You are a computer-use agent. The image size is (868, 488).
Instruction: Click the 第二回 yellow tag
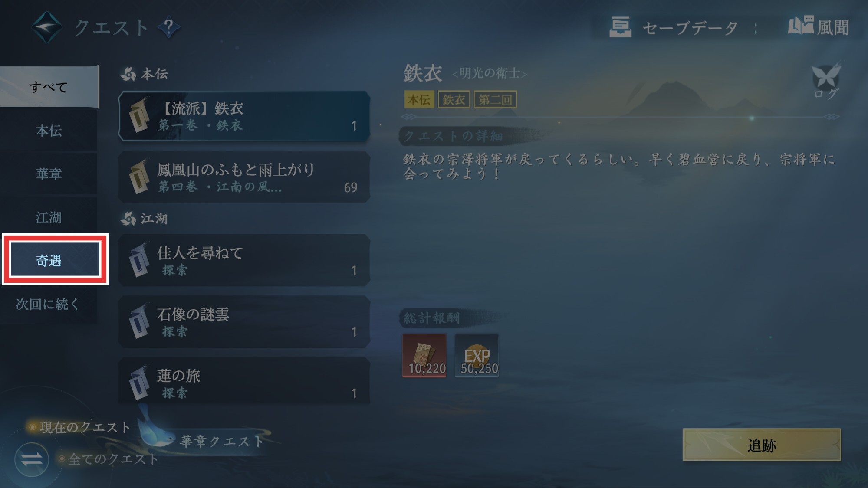tap(495, 99)
